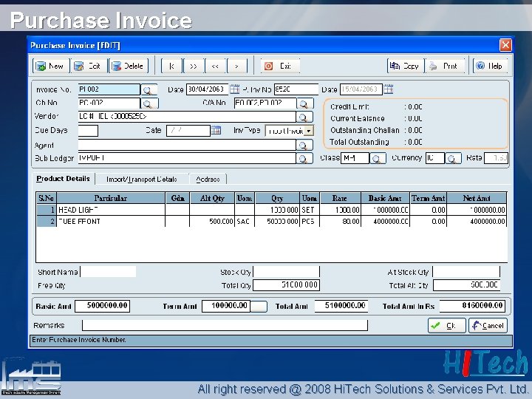Click the Particular column header
This screenshot has height=399, width=532.
[111, 198]
